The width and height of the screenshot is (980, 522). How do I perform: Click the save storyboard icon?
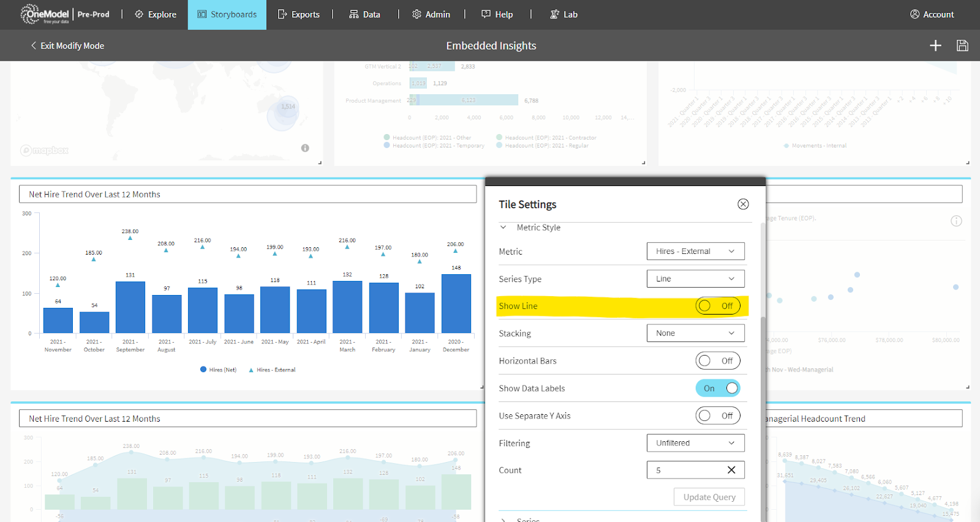[962, 45]
